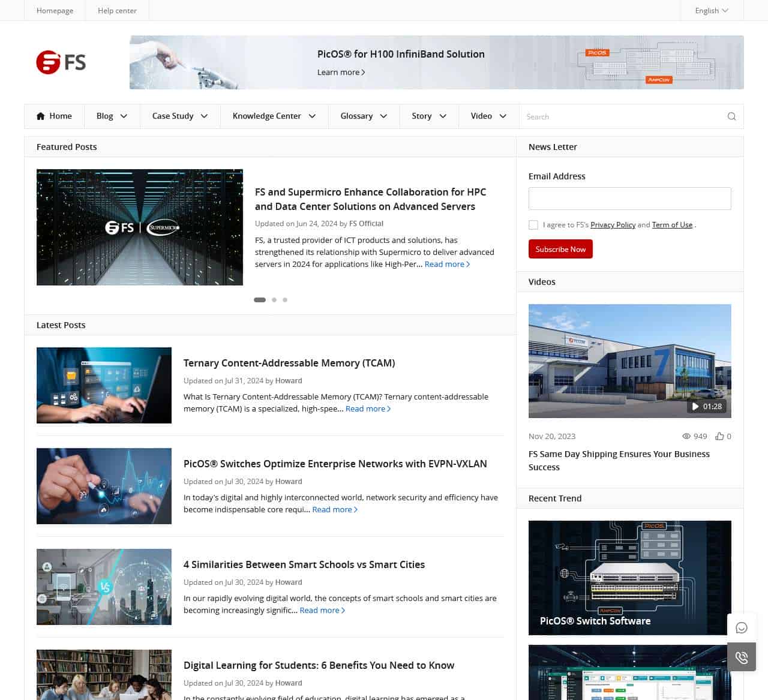
Task: Open the Help center top link
Action: point(117,11)
